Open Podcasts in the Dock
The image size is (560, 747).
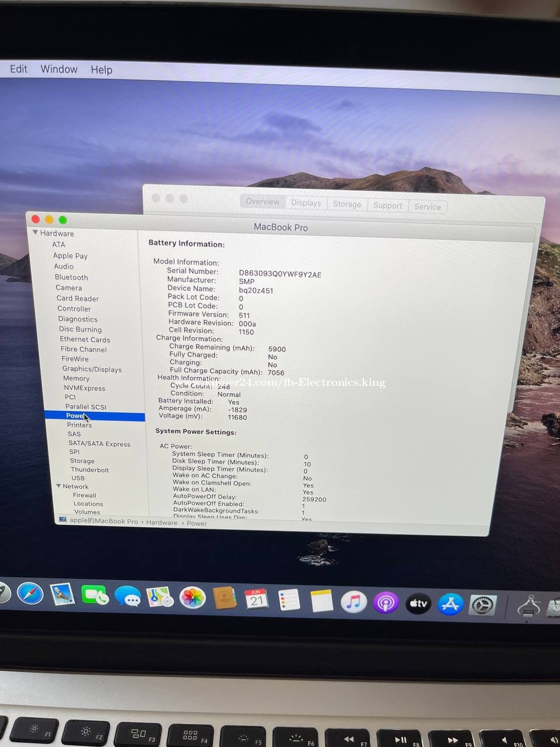coord(386,603)
